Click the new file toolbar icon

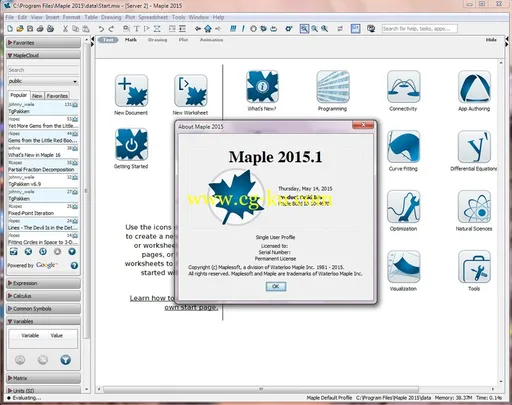(10, 29)
